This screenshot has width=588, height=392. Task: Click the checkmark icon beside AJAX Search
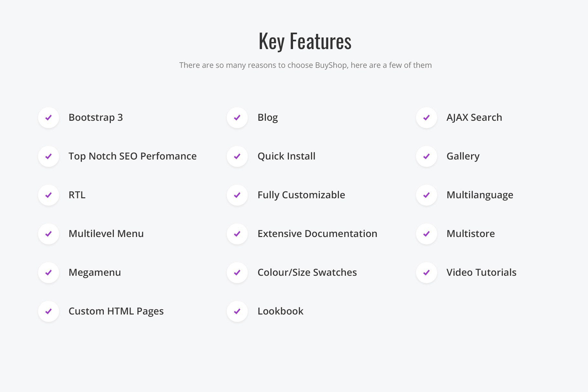pyautogui.click(x=426, y=118)
